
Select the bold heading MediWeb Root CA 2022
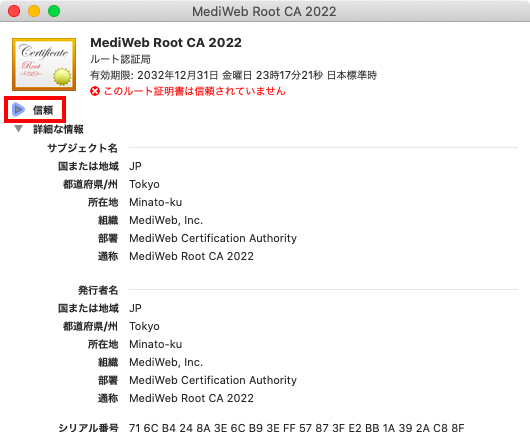tap(166, 43)
